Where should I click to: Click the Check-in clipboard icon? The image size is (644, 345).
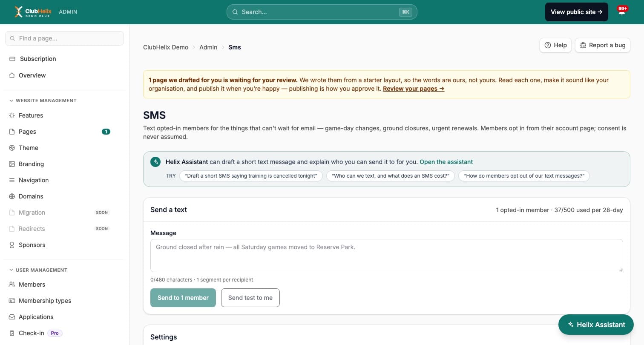tap(12, 333)
